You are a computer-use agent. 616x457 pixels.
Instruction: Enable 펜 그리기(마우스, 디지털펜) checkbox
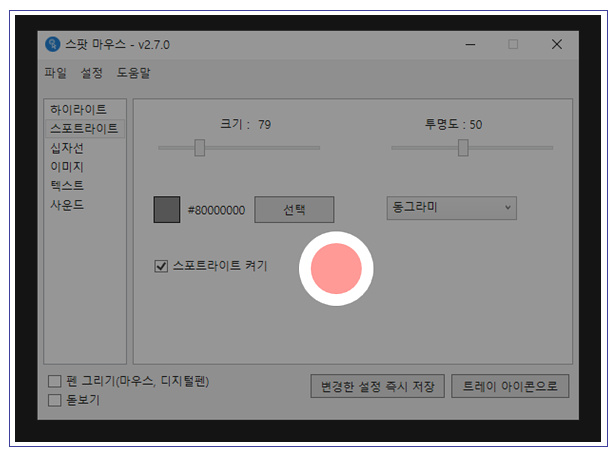55,381
